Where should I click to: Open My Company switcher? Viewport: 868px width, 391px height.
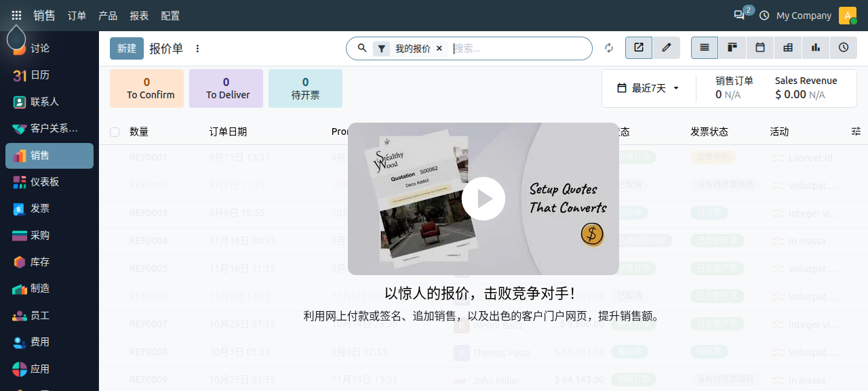coord(804,15)
